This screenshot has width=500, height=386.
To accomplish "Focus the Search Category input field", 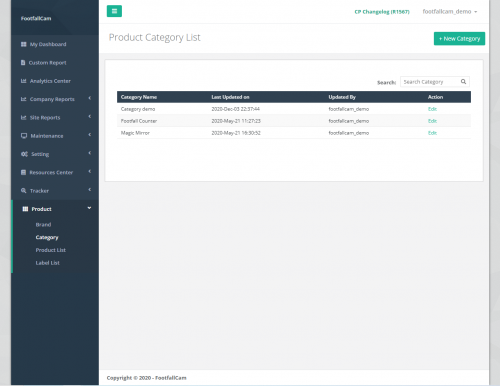I will (435, 82).
